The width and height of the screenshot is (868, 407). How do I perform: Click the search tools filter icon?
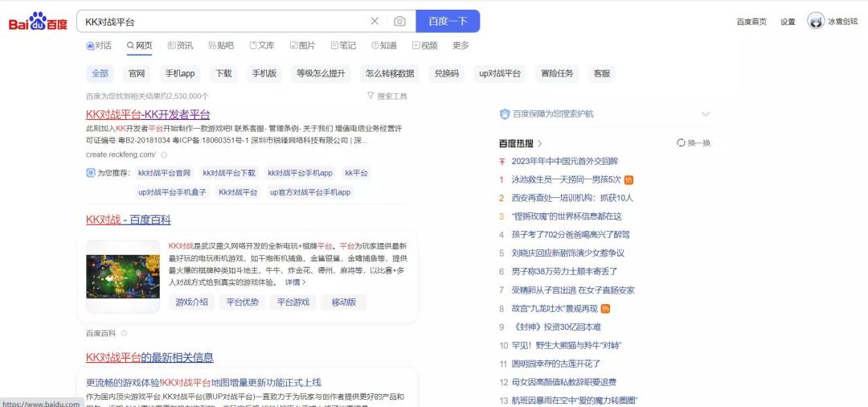point(371,96)
